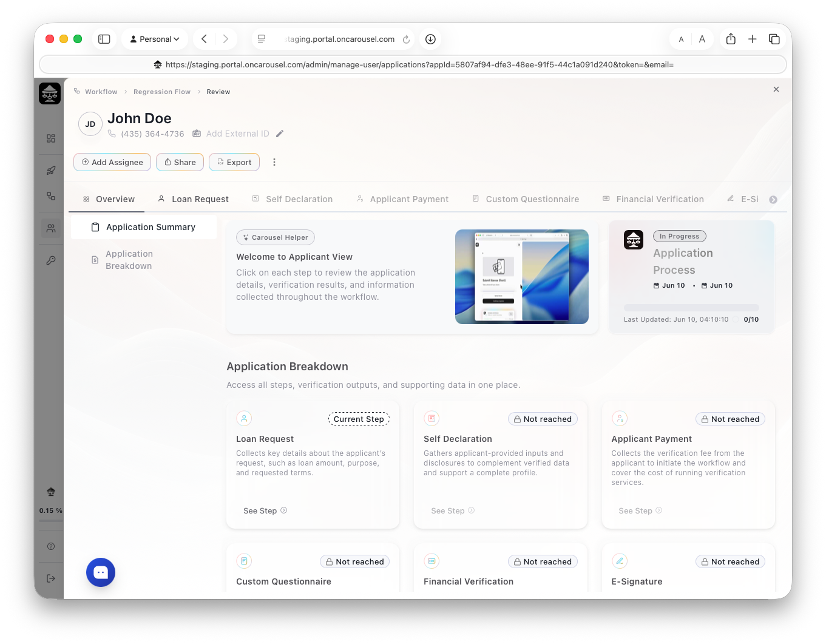Click the 0/10 progress count
This screenshot has height=644, width=826.
tap(751, 319)
